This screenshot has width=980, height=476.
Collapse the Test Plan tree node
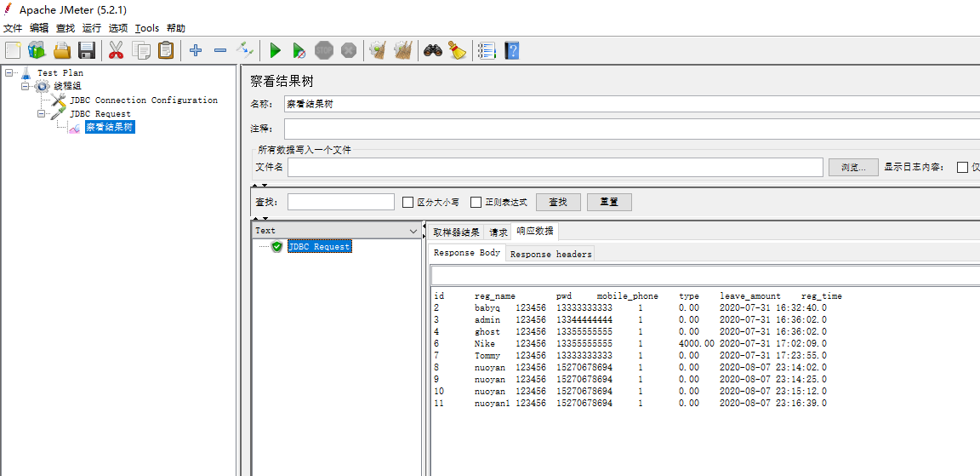[9, 73]
